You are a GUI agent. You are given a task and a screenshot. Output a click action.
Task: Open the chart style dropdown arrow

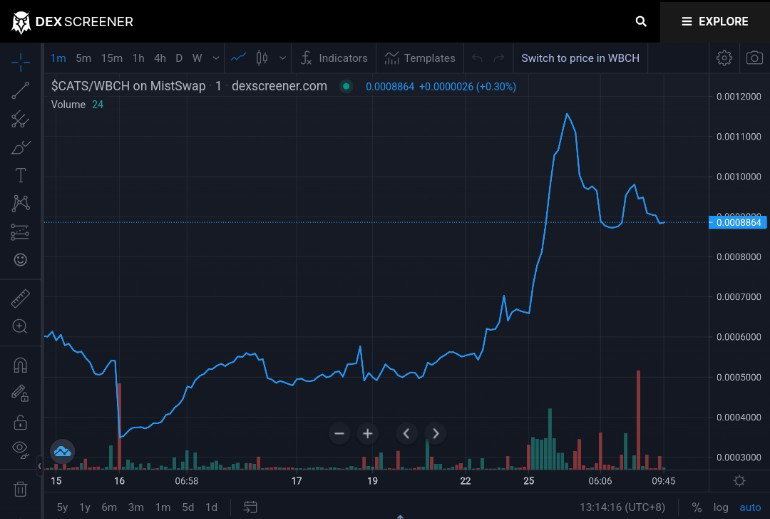[x=283, y=58]
